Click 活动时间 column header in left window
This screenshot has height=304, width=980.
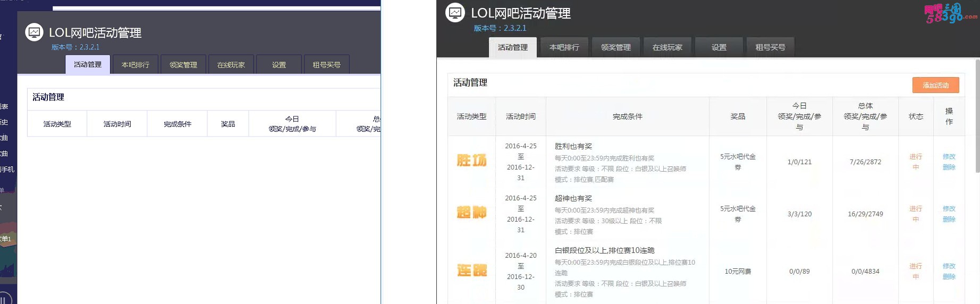point(117,124)
